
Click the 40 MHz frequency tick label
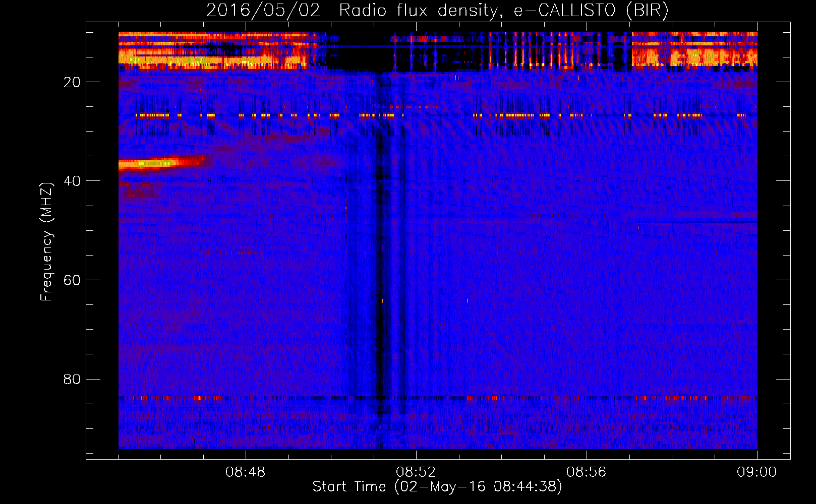(x=72, y=181)
